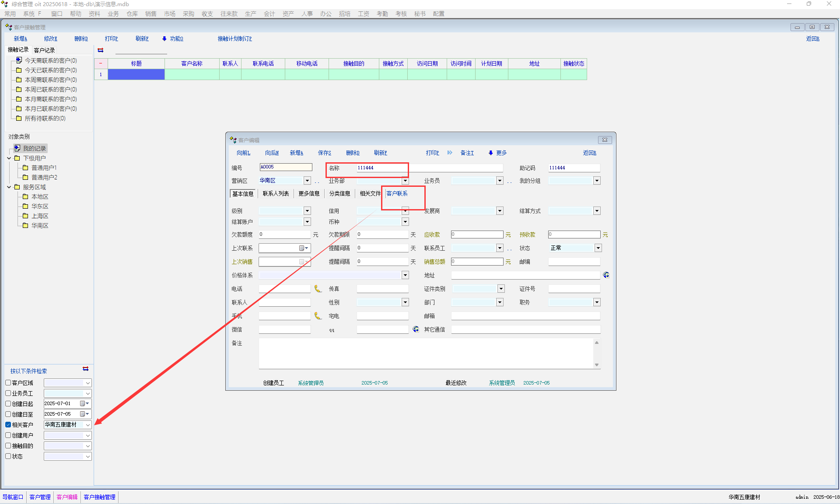Open the 销售 menu in menu bar
The width and height of the screenshot is (840, 504).
pyautogui.click(x=150, y=14)
